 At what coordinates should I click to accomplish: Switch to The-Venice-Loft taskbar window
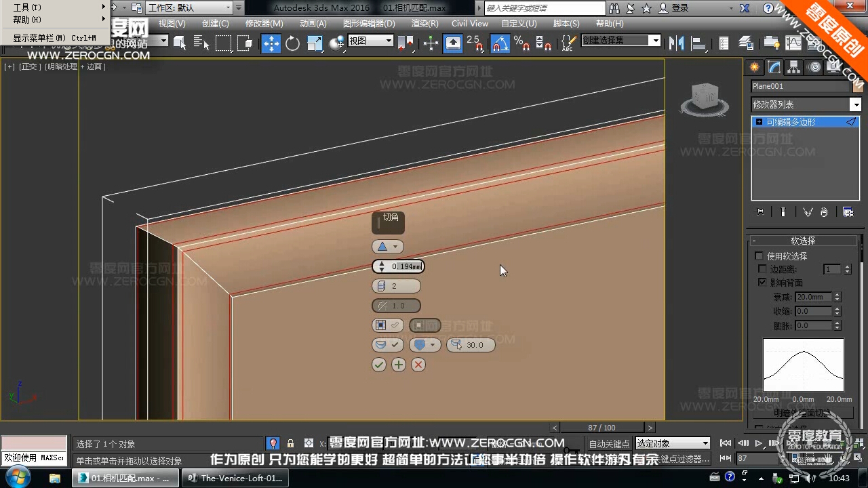[x=235, y=478]
